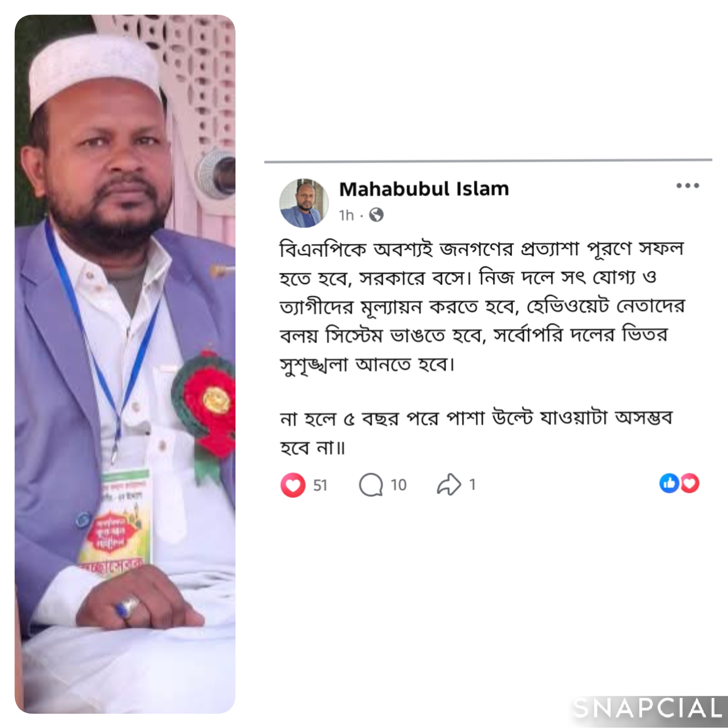Click the Bengali post text starting বিএনপিকে
The image size is (728, 728).
(482, 306)
